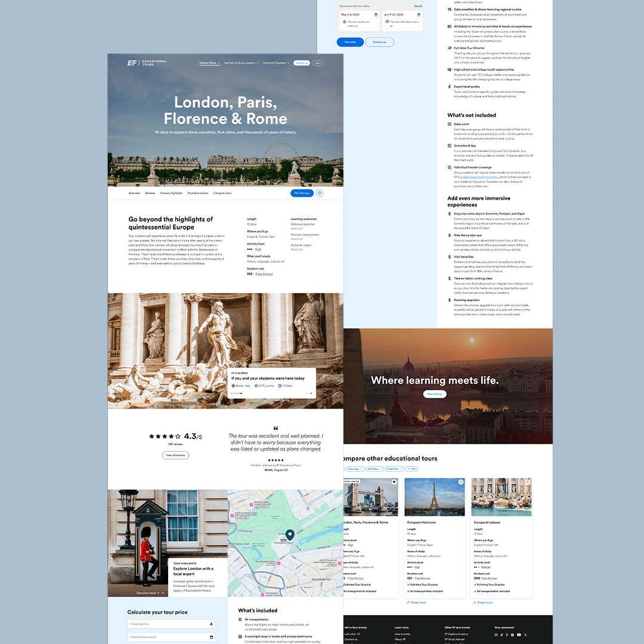
Task: Click dollar icon beside Visit Versailles
Action: (450, 256)
